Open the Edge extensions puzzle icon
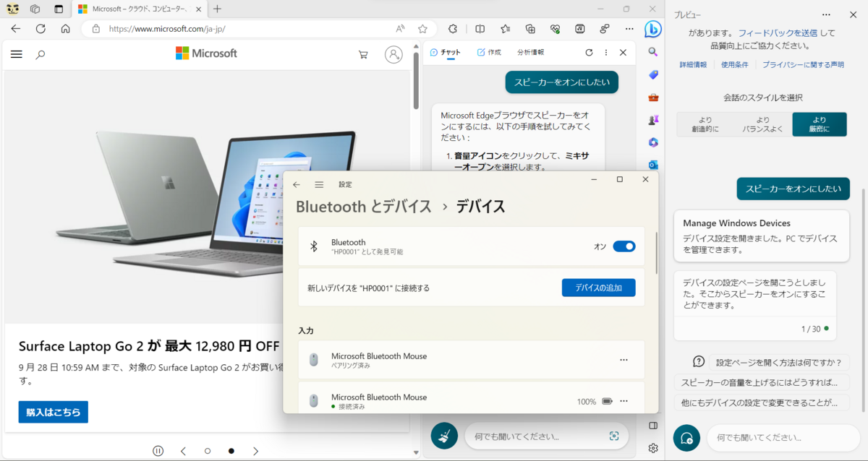 pos(453,29)
